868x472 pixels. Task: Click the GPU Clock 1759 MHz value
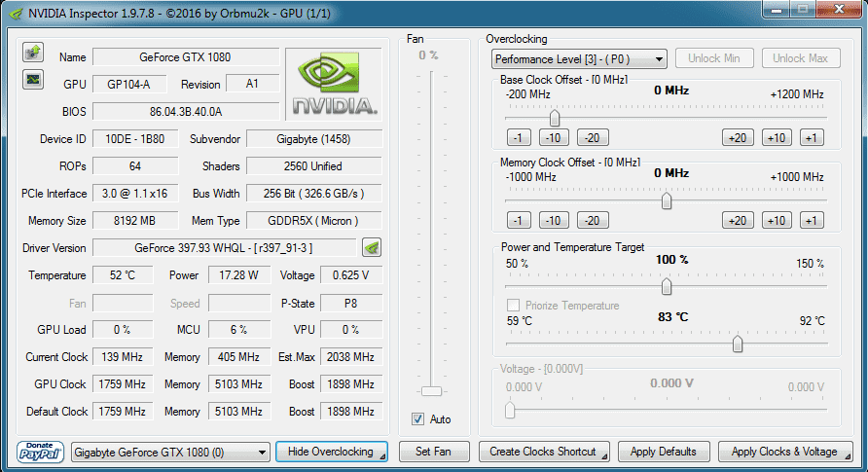(123, 384)
